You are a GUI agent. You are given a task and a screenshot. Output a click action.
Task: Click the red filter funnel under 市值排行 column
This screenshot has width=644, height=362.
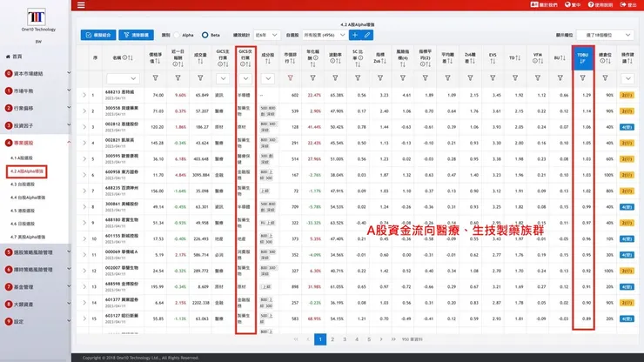[291, 77]
